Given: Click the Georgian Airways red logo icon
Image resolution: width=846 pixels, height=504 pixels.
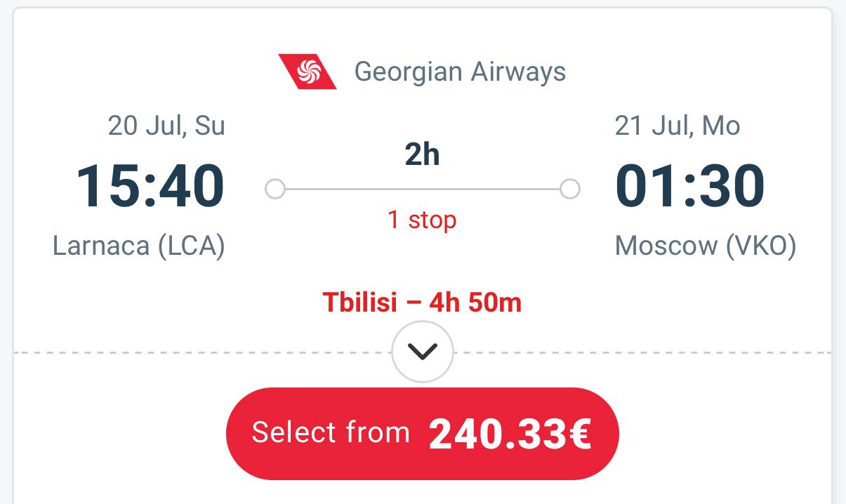Looking at the screenshot, I should point(308,72).
